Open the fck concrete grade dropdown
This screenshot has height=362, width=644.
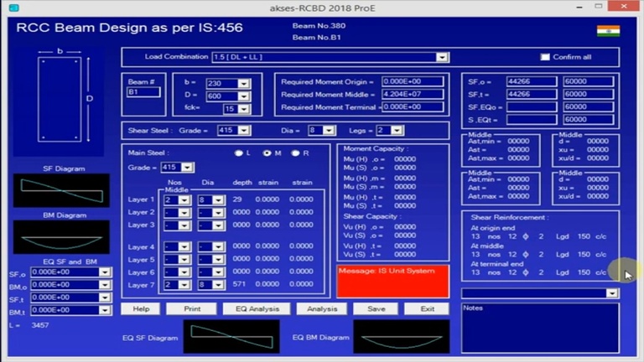(x=243, y=109)
